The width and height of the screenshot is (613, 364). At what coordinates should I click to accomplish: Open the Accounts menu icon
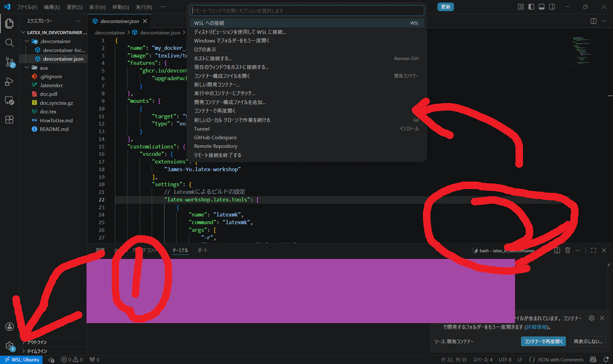[9, 326]
